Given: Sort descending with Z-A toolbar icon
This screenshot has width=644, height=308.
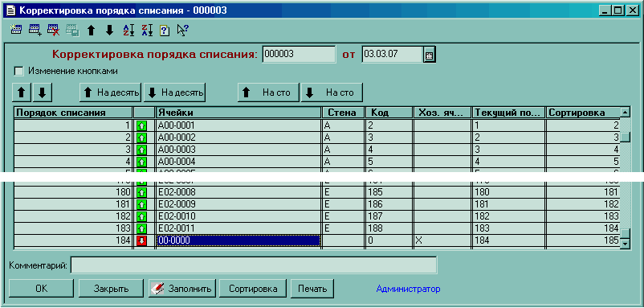Looking at the screenshot, I should coord(147,31).
